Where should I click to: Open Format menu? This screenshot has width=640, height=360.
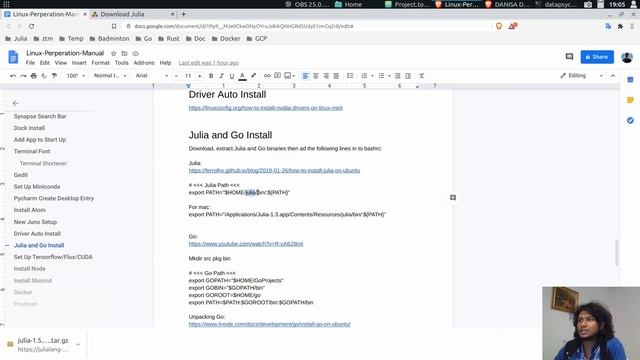pyautogui.click(x=100, y=63)
